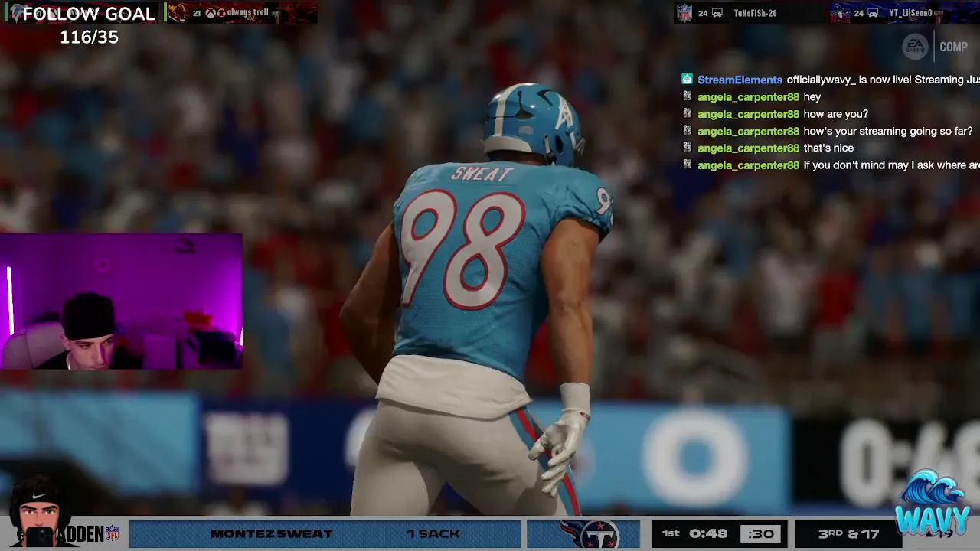Screen dimensions: 980x551
Task: Click the 98 jersey number on the player
Action: pos(464,249)
